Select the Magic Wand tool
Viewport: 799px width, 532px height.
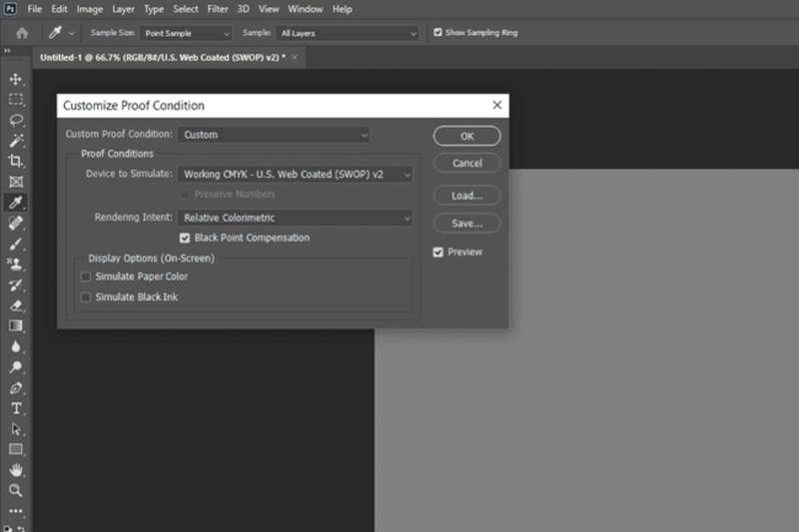click(x=16, y=141)
